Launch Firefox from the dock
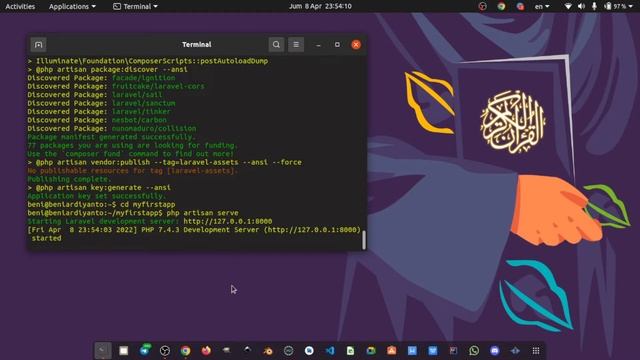The height and width of the screenshot is (360, 640). [206, 350]
